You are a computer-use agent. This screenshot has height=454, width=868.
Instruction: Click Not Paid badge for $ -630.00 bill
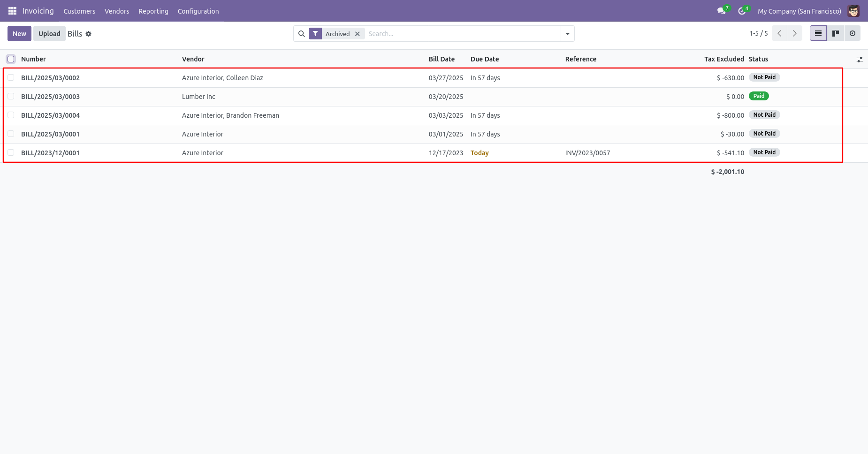pyautogui.click(x=764, y=77)
